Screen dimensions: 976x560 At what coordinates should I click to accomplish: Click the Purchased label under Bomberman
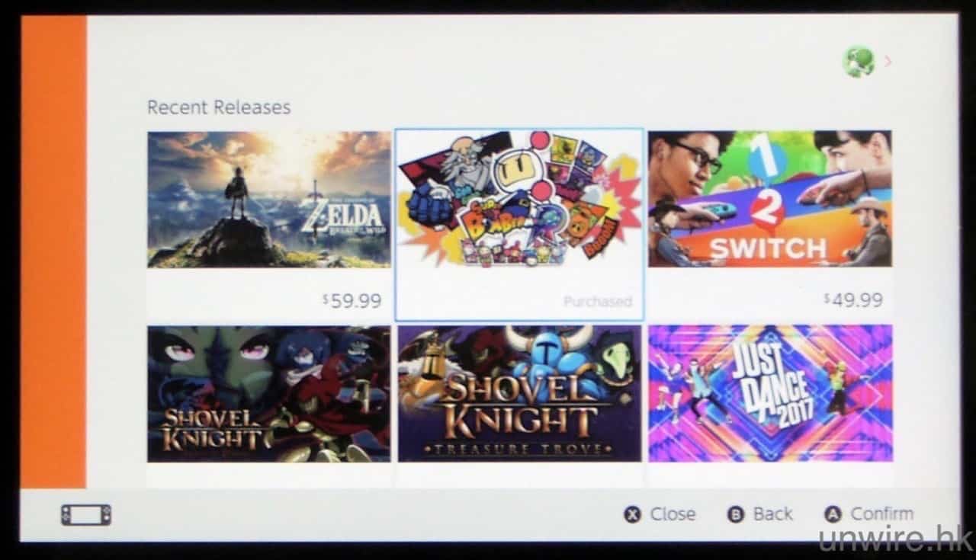598,302
